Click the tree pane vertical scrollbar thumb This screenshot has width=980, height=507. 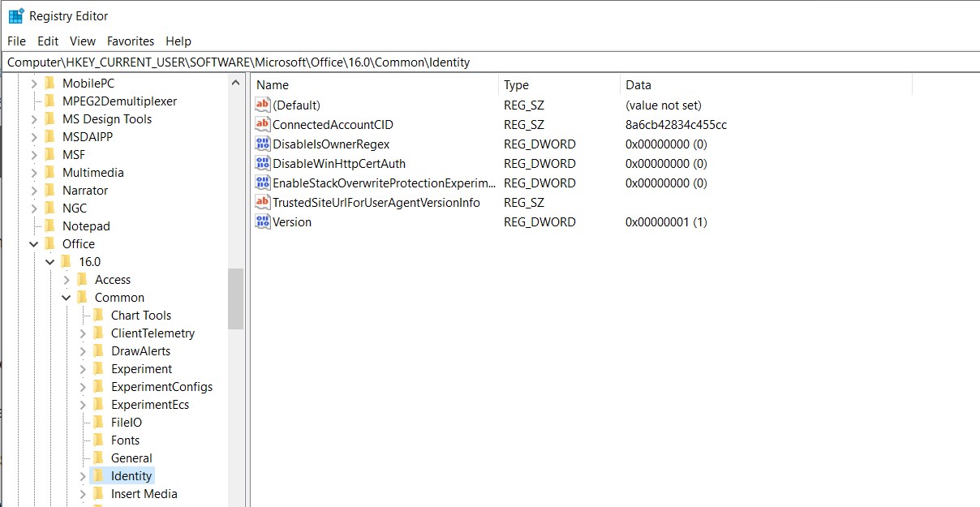click(236, 299)
